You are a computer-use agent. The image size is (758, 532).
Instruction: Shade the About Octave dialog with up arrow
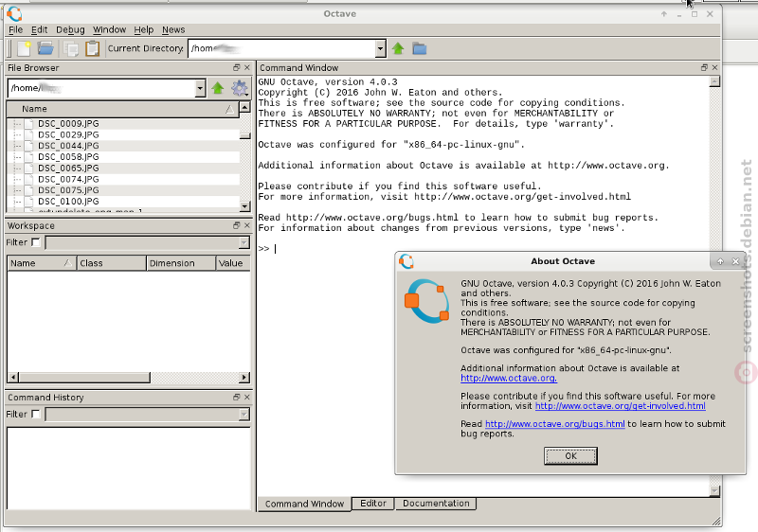point(720,261)
